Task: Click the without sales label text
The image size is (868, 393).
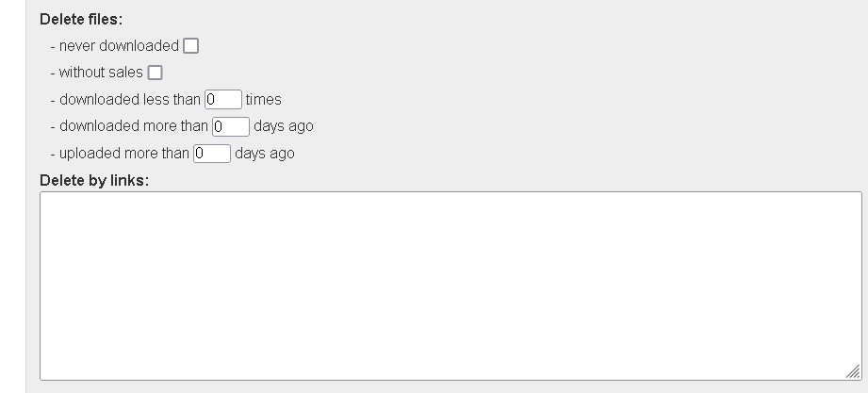Action: tap(101, 73)
